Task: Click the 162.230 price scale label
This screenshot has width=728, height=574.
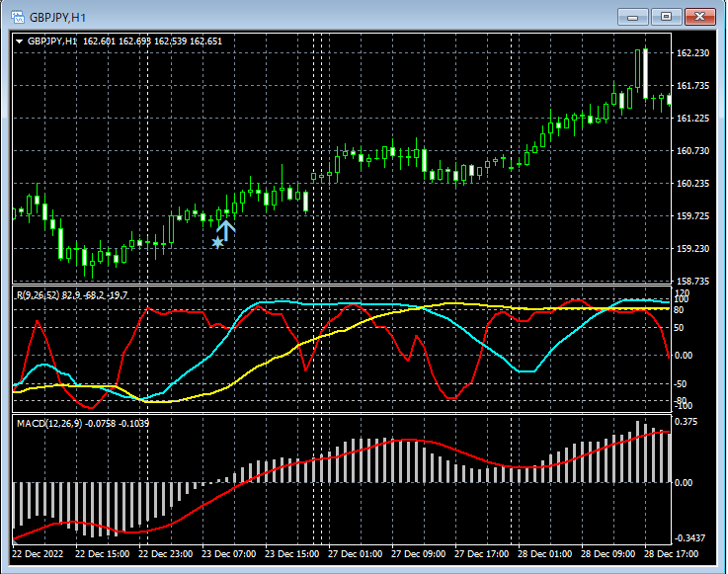Action: 694,53
